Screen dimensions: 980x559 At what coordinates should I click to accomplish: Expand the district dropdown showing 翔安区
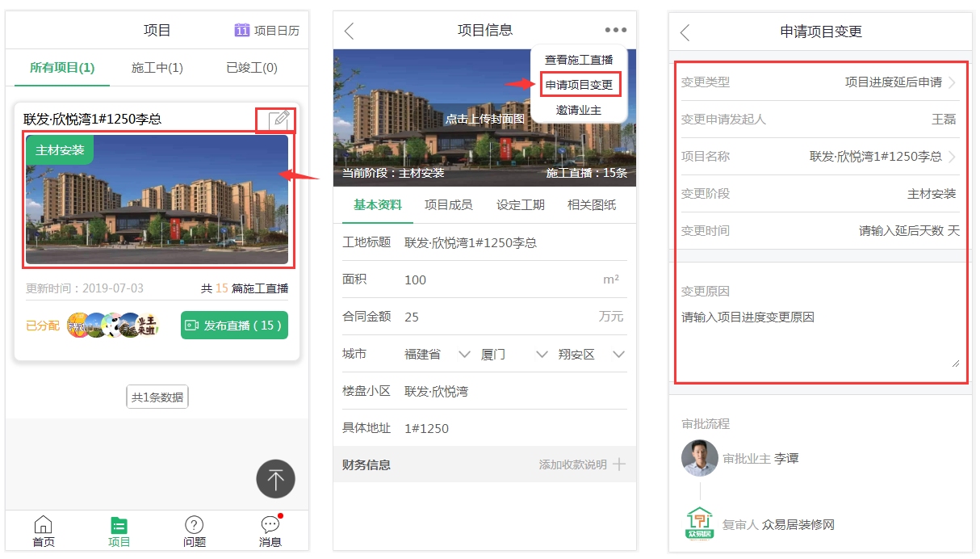coord(618,355)
